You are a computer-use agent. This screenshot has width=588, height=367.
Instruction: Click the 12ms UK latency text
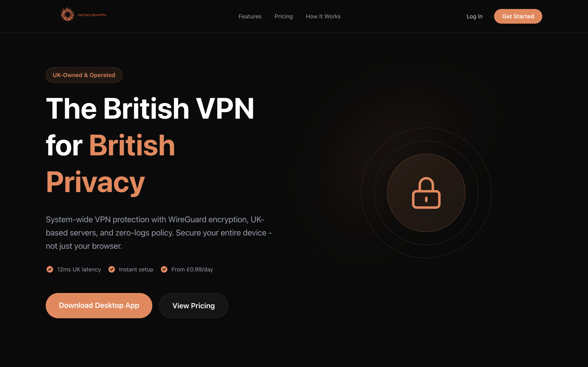[79, 269]
